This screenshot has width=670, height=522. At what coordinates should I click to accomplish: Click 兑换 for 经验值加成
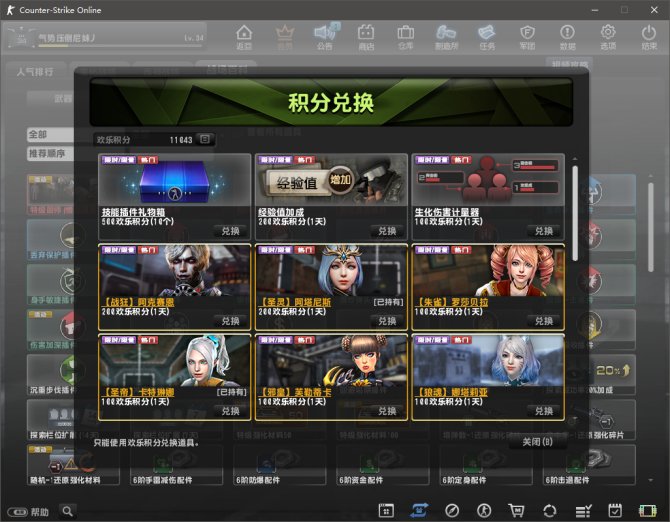387,231
